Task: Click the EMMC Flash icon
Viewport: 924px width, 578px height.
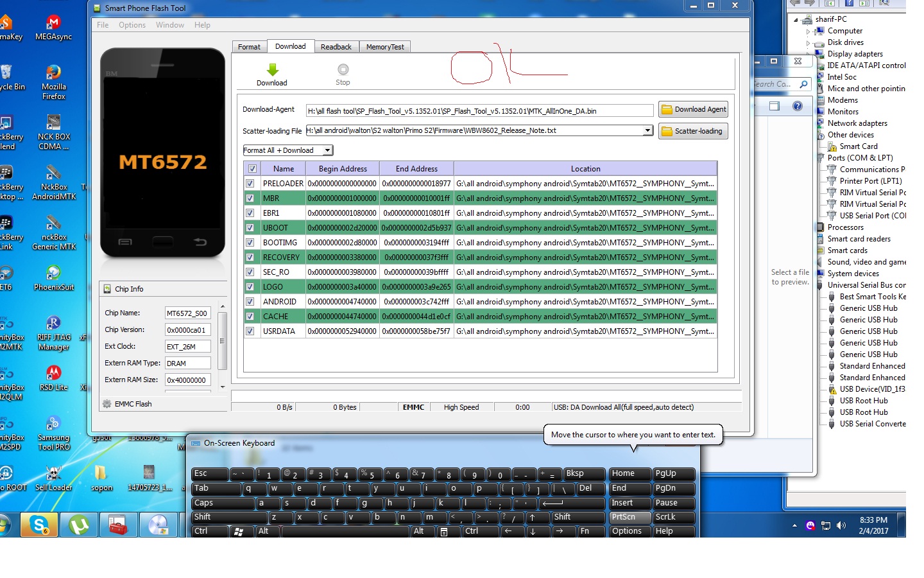Action: tap(106, 403)
